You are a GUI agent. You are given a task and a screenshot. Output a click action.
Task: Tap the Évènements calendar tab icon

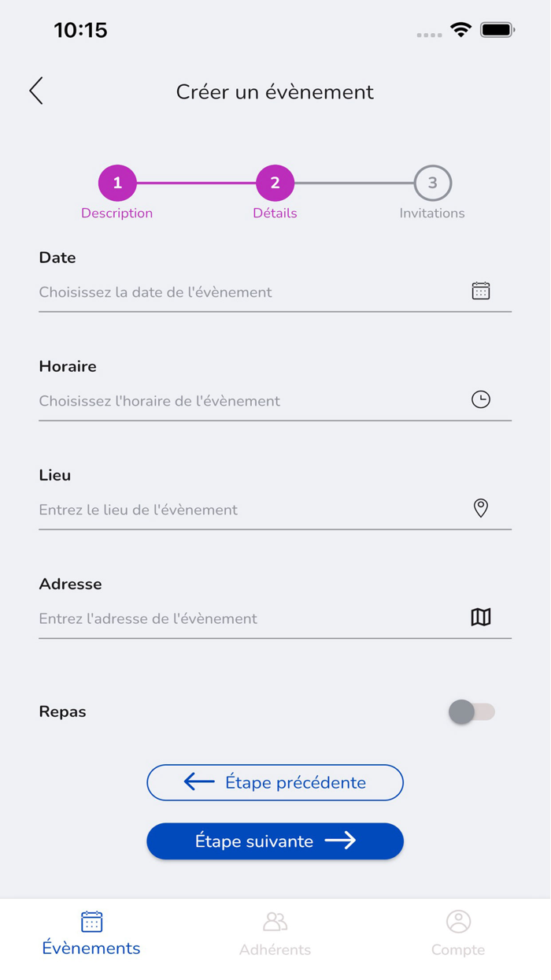coord(91,921)
